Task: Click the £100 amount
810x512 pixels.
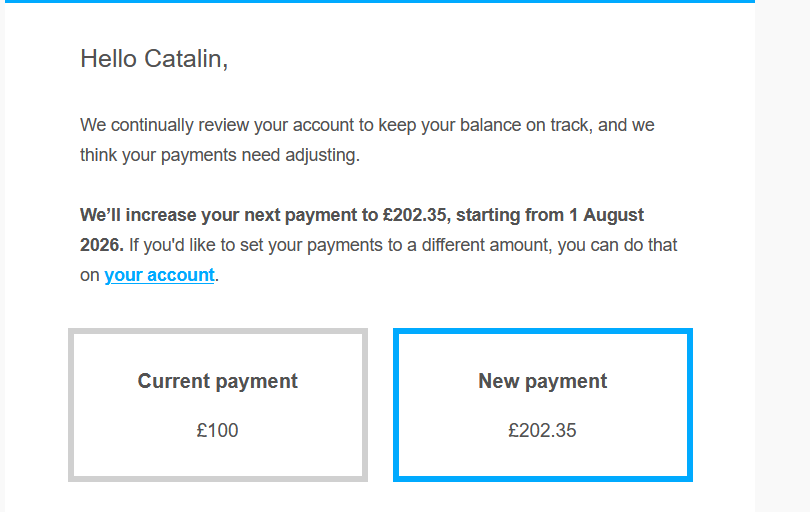Action: [217, 430]
